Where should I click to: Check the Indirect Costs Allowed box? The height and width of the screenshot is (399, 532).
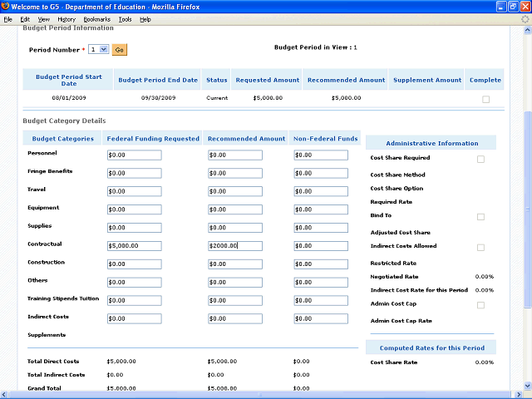(x=480, y=248)
